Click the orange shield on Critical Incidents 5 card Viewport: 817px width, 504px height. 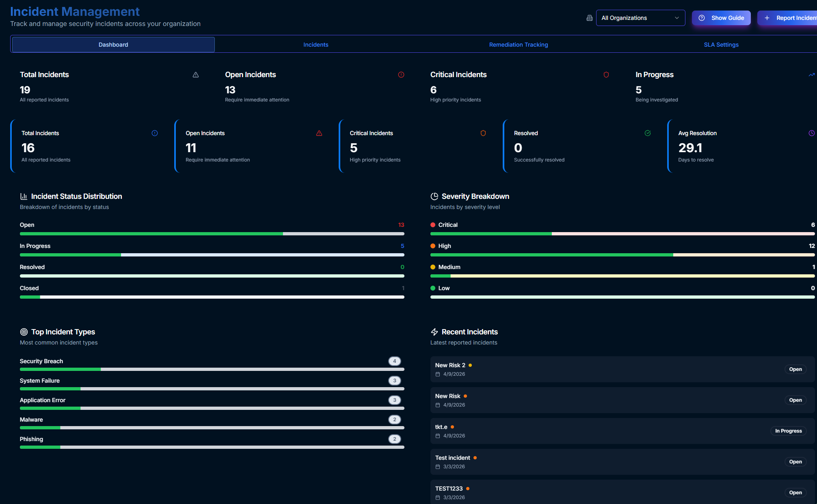tap(483, 133)
